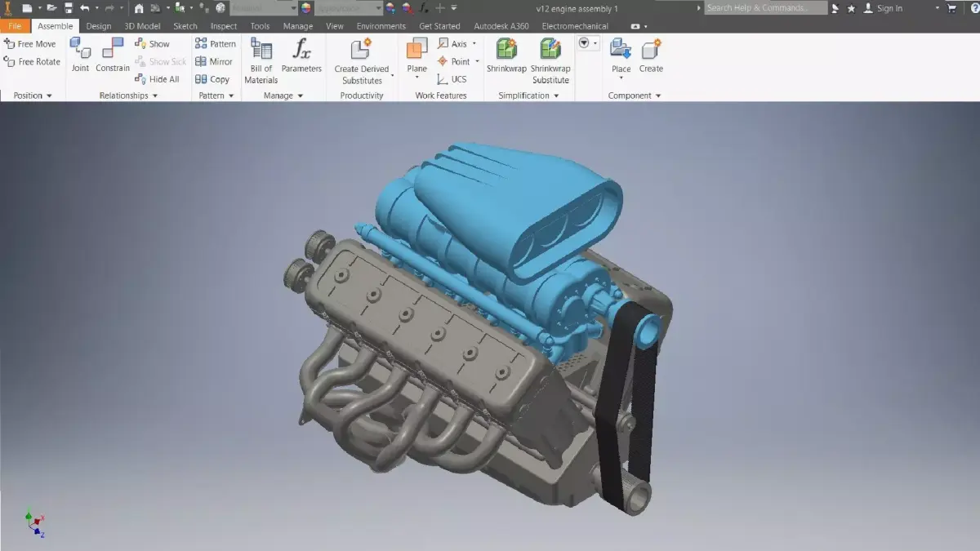Switch to the Autodesk A360 tab
This screenshot has width=980, height=551.
(x=501, y=26)
